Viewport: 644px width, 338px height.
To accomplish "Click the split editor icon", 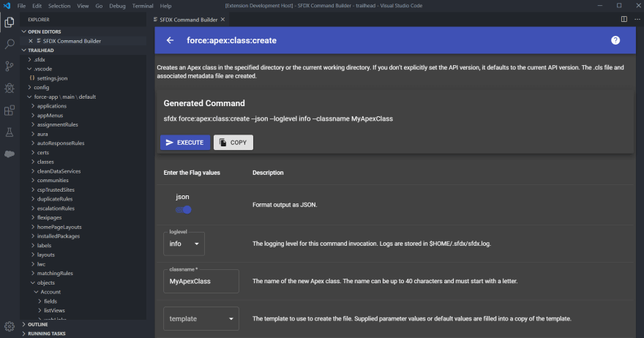I will [624, 19].
